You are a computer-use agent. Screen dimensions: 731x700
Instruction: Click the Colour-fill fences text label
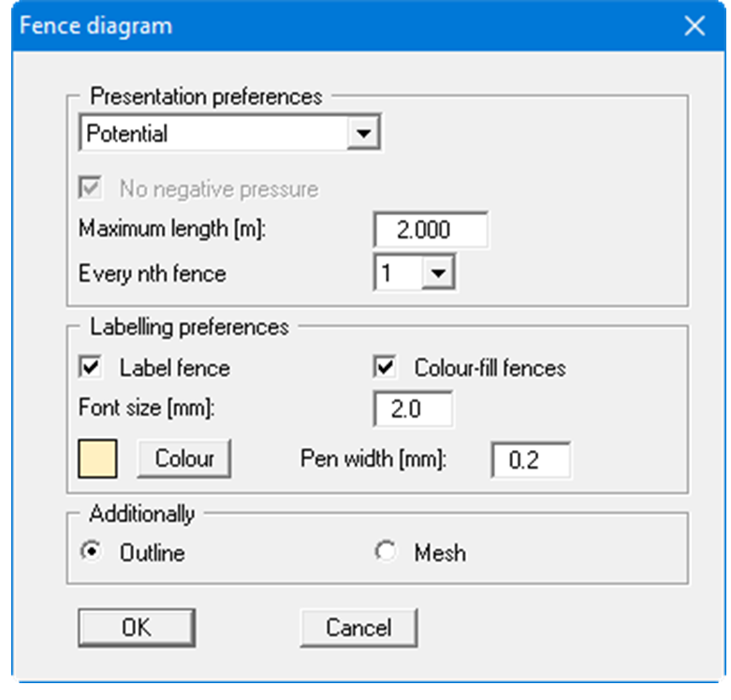click(x=490, y=368)
